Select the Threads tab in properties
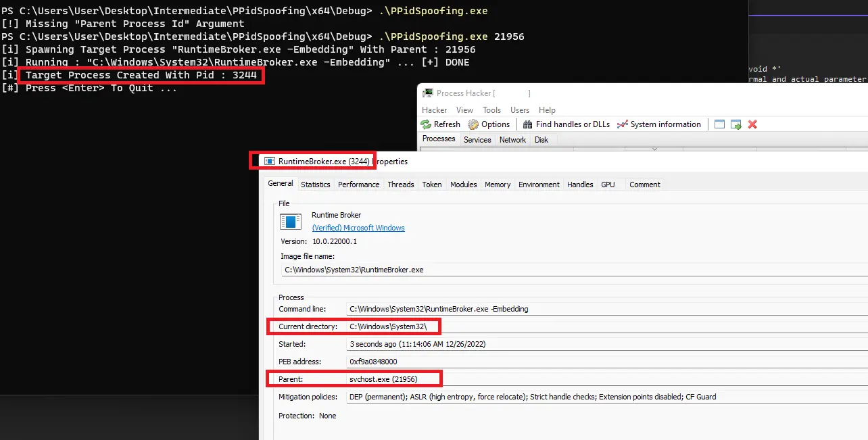868x440 pixels. click(400, 185)
